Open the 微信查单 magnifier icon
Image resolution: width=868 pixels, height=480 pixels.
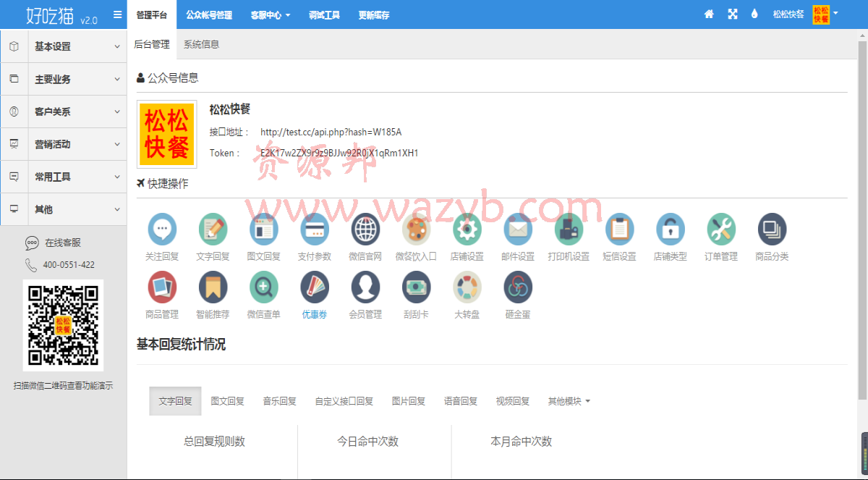pos(263,287)
